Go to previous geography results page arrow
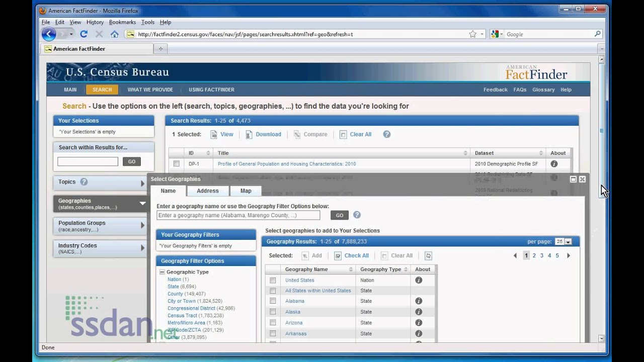 pyautogui.click(x=515, y=255)
